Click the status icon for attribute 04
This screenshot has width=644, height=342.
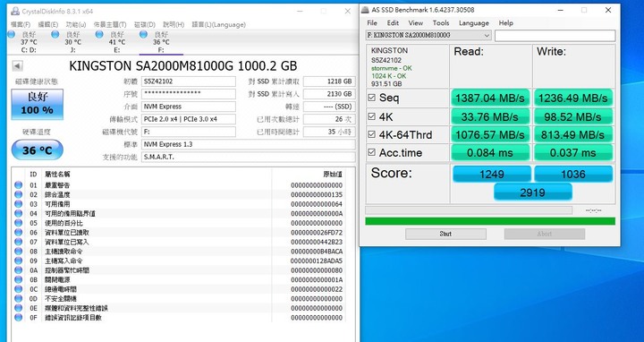tap(19, 213)
